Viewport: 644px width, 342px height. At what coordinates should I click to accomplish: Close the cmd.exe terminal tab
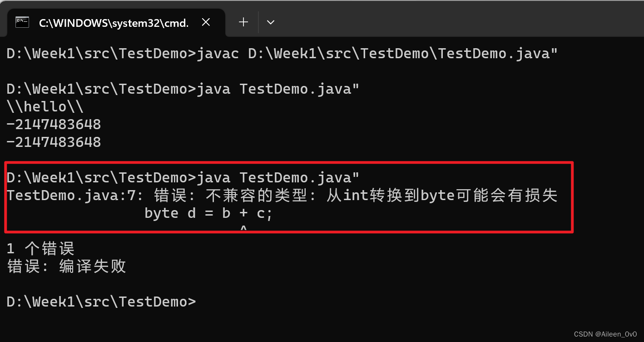(206, 22)
